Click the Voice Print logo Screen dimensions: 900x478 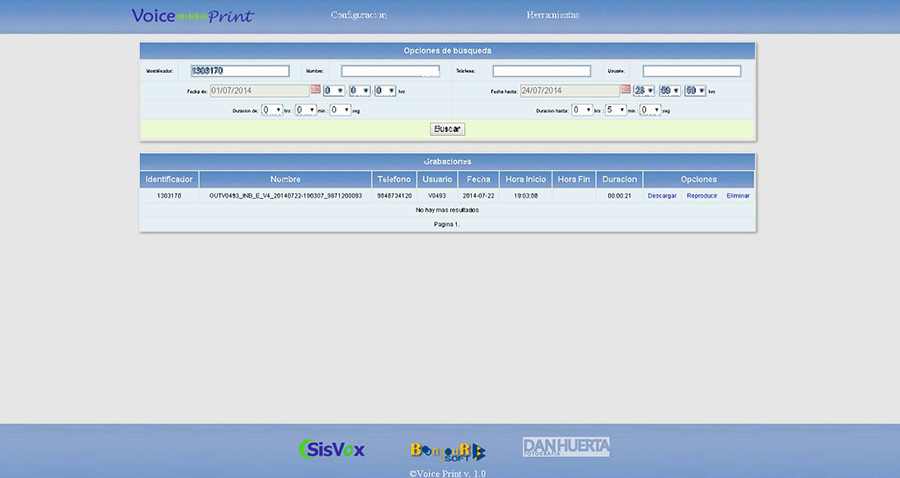(x=192, y=16)
